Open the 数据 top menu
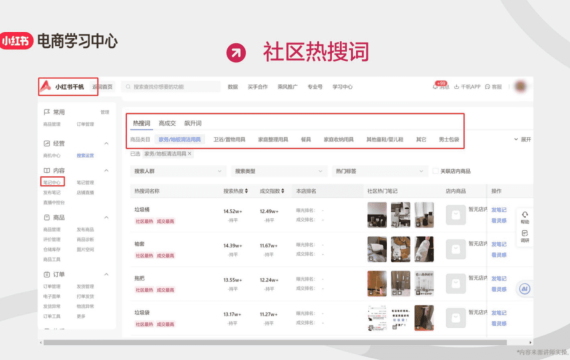570x360 pixels. coord(233,87)
